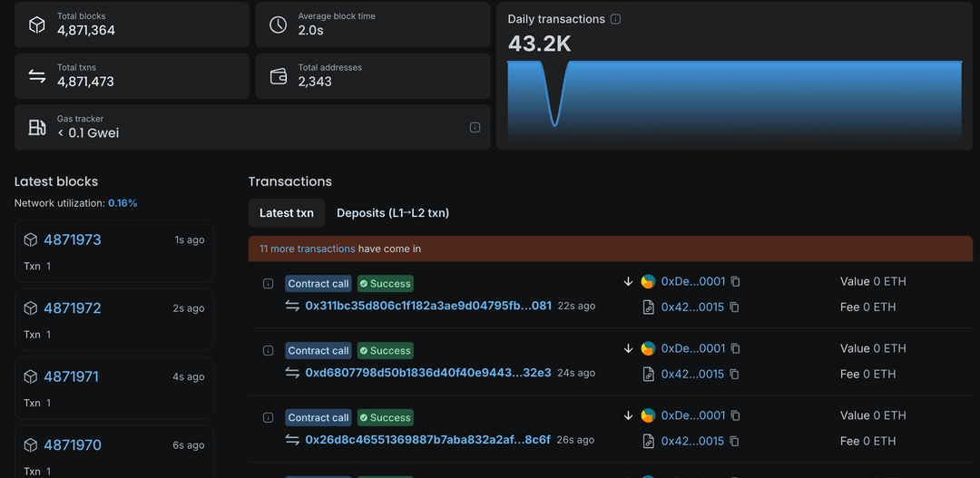This screenshot has height=478, width=980.
Task: Open block 4871973
Action: [73, 240]
